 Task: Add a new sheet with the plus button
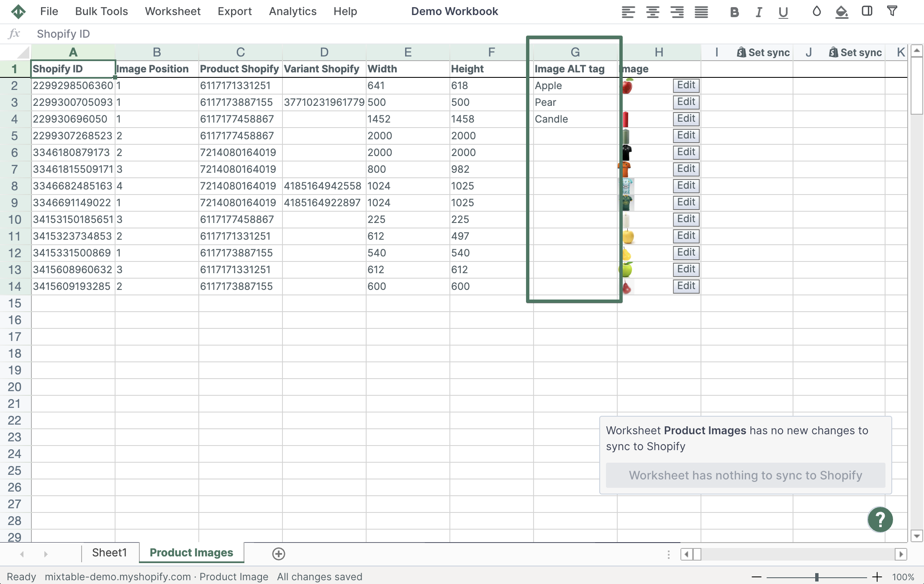(279, 553)
